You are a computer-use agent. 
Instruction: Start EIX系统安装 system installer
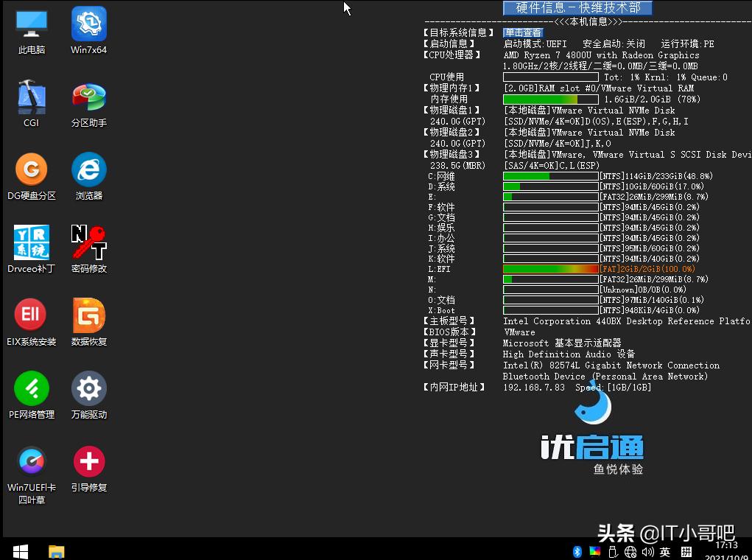(x=31, y=314)
